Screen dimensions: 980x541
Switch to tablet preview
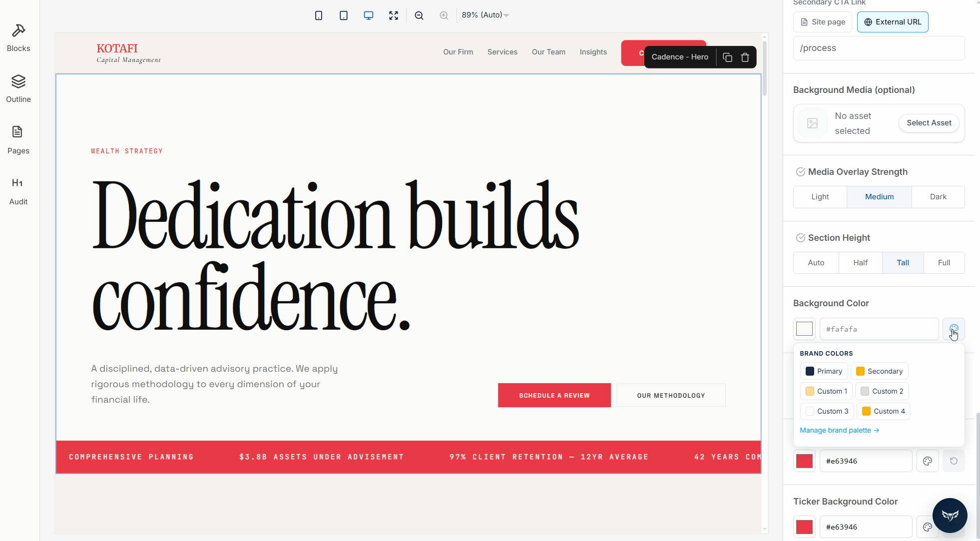[x=344, y=15]
